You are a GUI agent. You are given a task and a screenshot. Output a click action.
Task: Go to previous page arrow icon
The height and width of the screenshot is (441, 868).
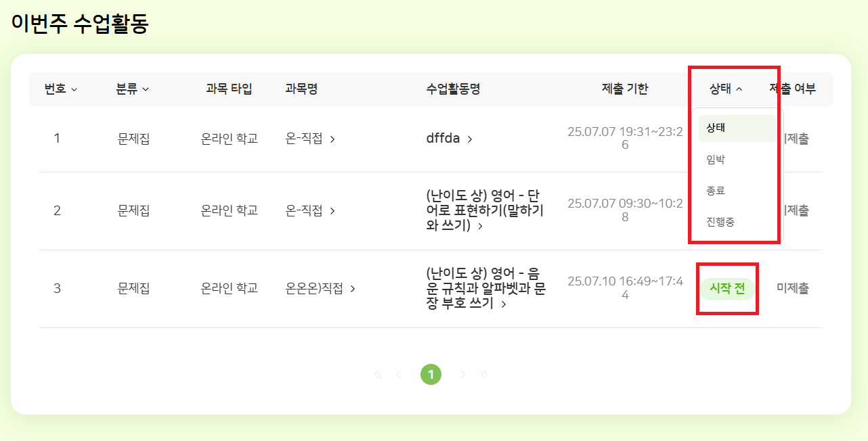pyautogui.click(x=399, y=374)
